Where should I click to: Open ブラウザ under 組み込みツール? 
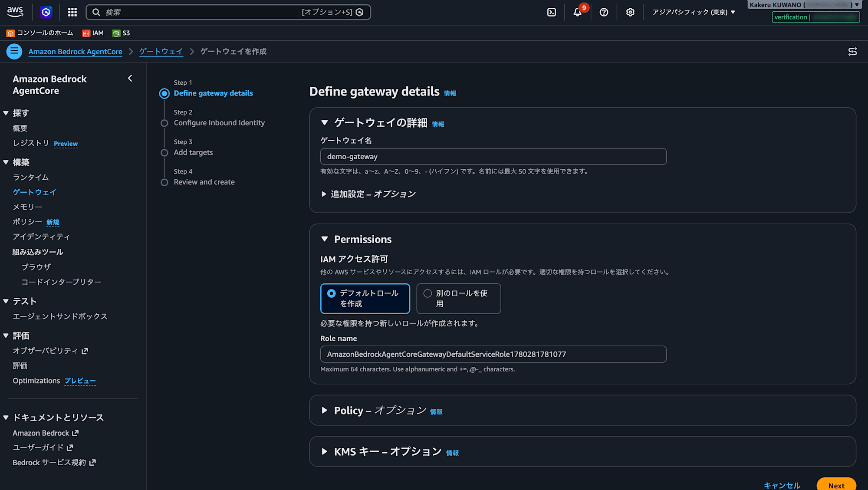(x=36, y=267)
